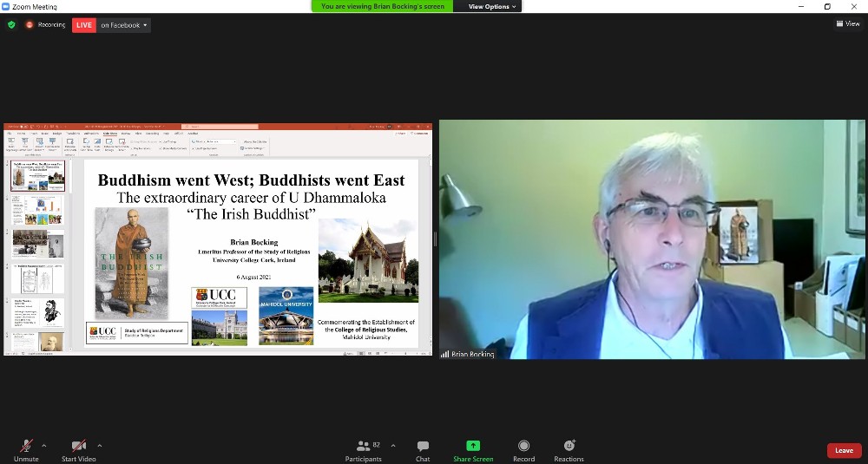Unmute the microphone
868x464 pixels.
[x=26, y=449]
